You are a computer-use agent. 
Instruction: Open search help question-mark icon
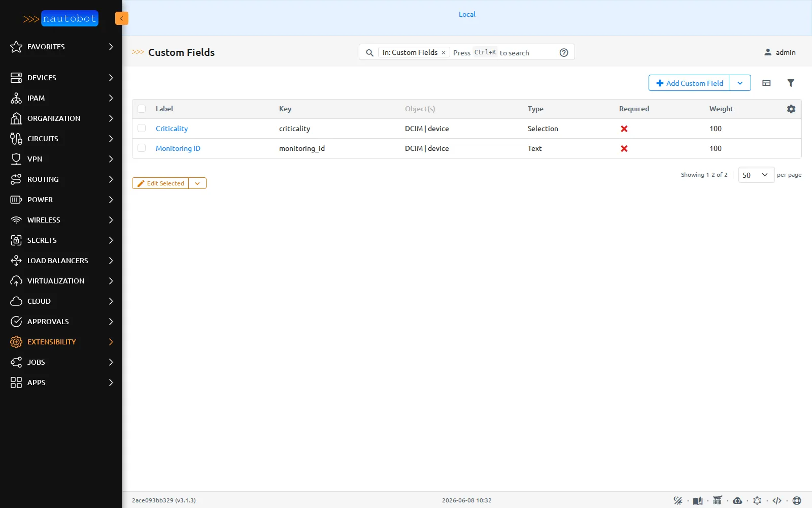[x=564, y=53]
